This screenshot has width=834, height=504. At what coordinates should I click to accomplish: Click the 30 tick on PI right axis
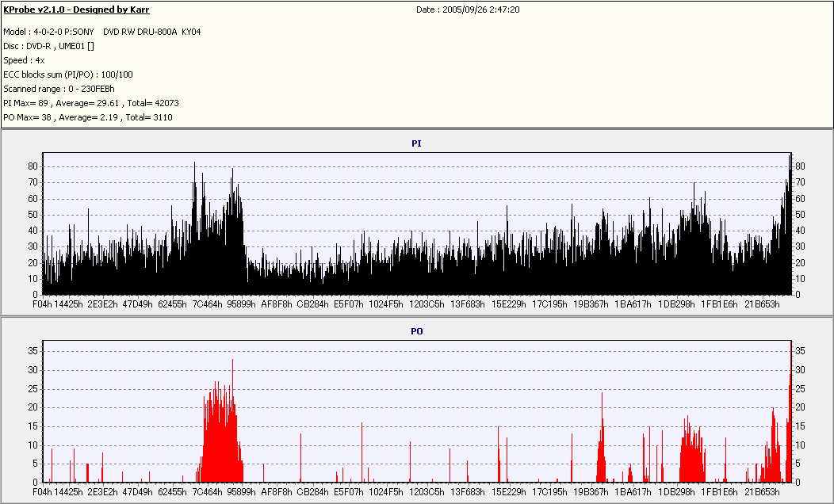click(800, 246)
